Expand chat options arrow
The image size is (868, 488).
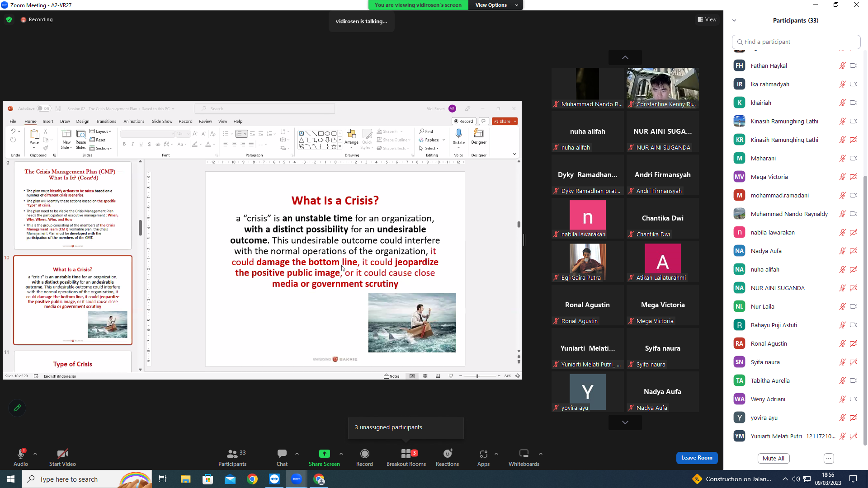(x=297, y=454)
